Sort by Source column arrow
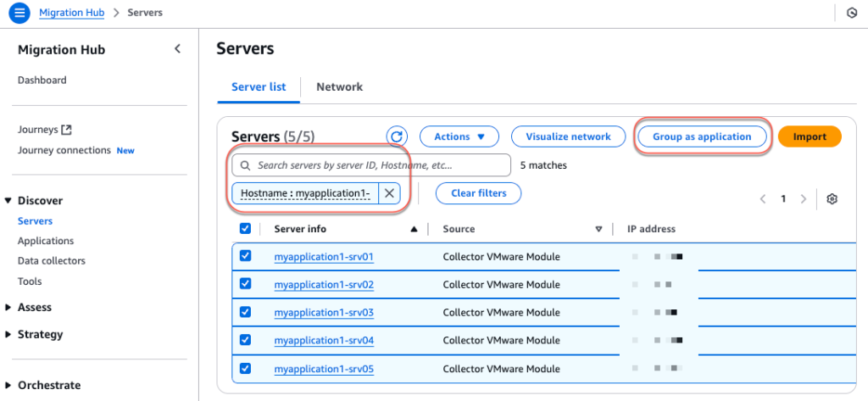868x401 pixels. click(x=598, y=229)
